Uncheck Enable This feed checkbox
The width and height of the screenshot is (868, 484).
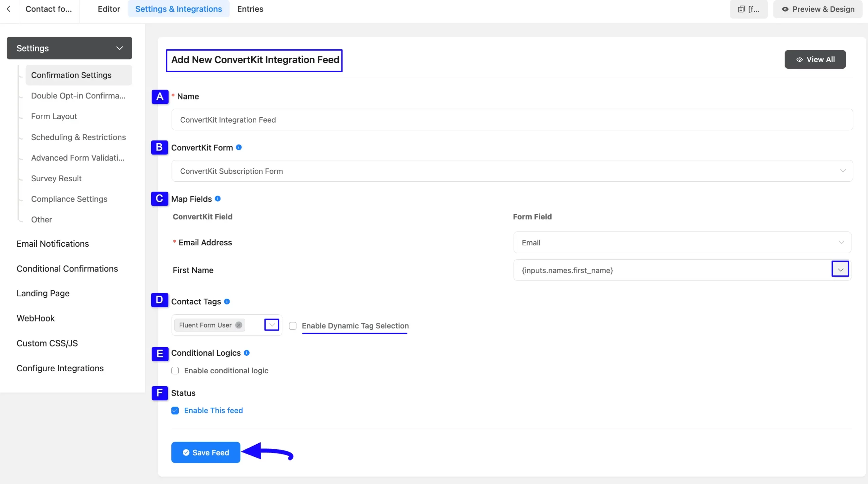click(x=175, y=411)
